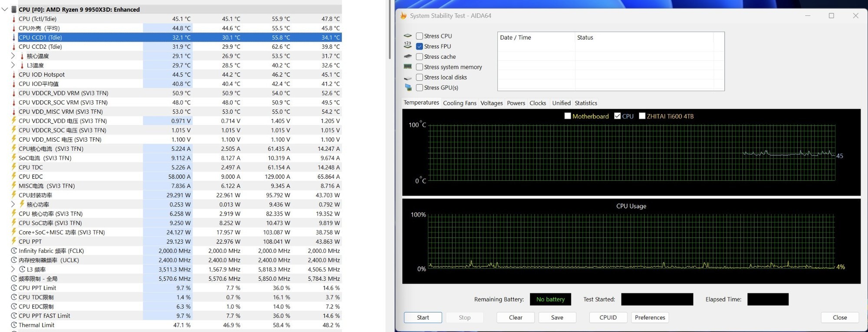Click lightning icon of CPU TDC row
868x332 pixels.
pyautogui.click(x=14, y=167)
